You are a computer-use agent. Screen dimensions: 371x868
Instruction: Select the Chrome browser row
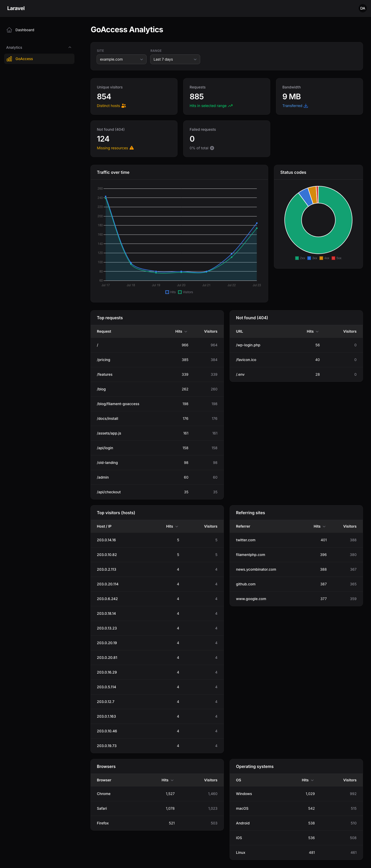pyautogui.click(x=157, y=794)
